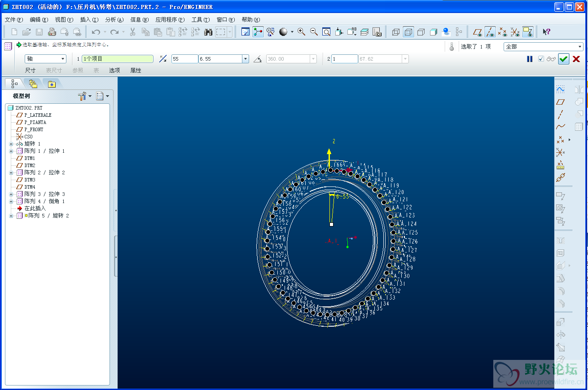The image size is (588, 390).
Task: Click the refit view icon
Action: 326,32
